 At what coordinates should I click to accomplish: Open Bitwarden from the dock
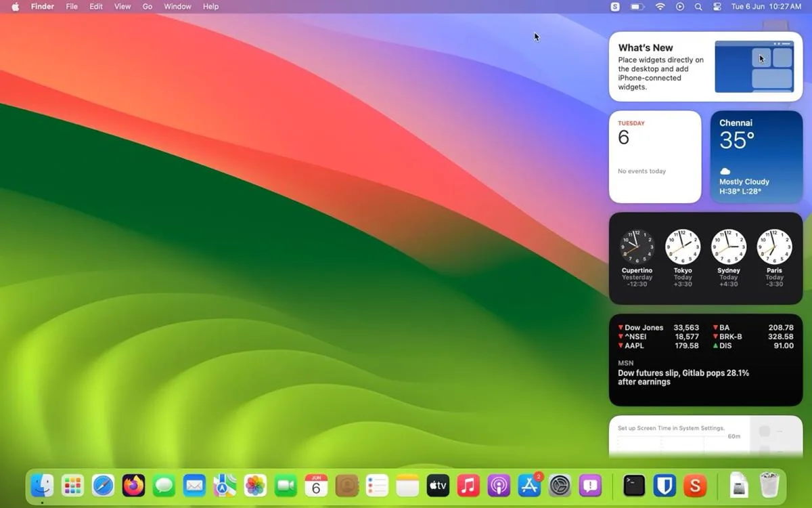664,486
